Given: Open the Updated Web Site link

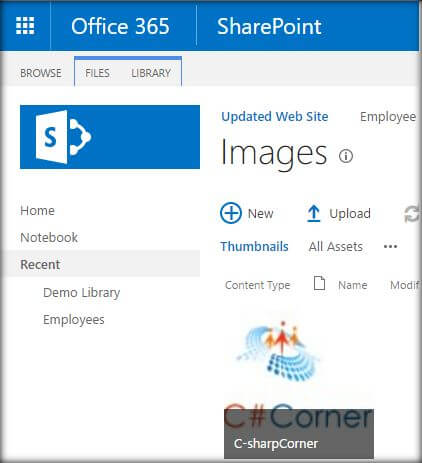Looking at the screenshot, I should tap(275, 117).
